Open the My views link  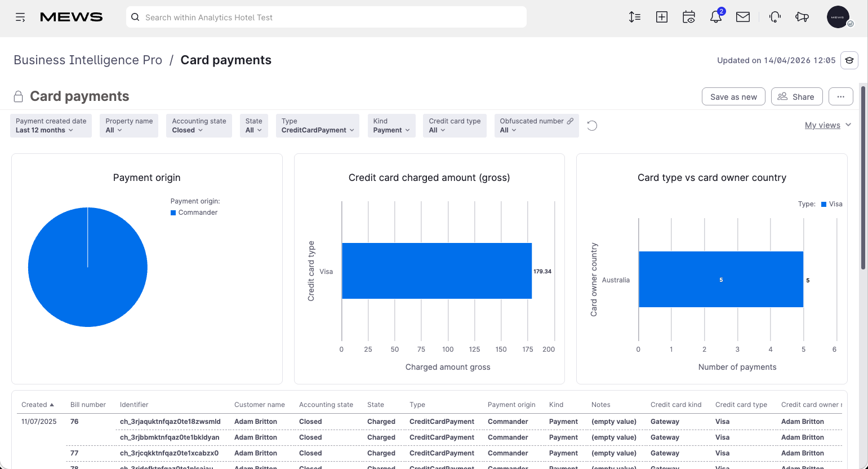coord(822,125)
